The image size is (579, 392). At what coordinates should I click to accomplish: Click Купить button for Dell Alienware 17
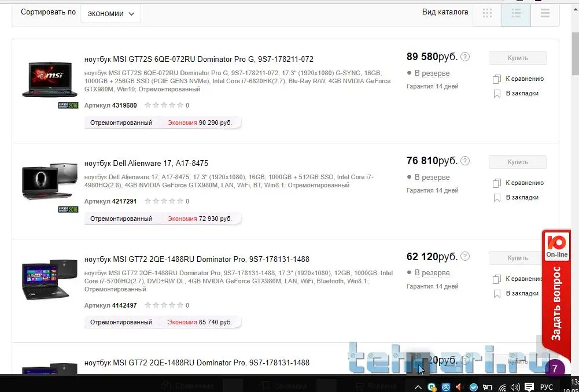[517, 162]
